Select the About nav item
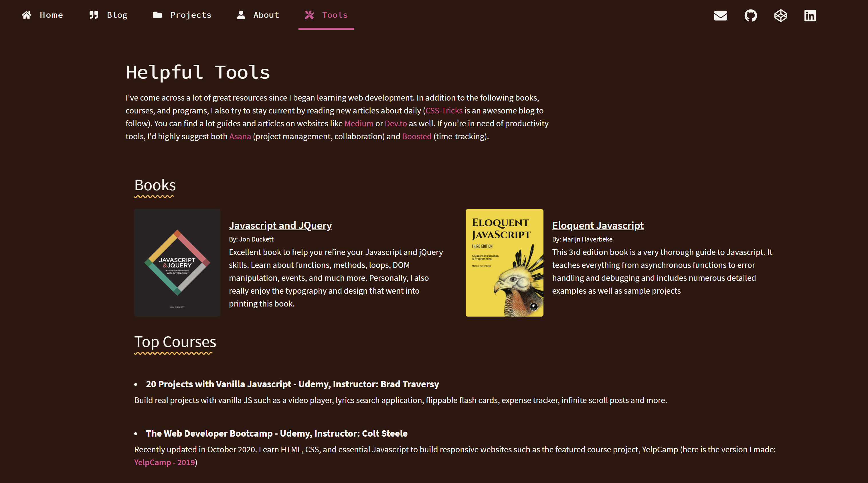 (266, 15)
